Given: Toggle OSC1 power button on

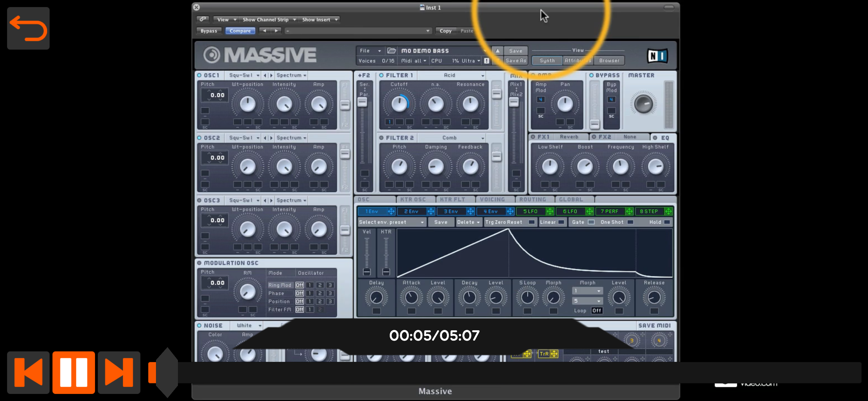Looking at the screenshot, I should click(200, 75).
